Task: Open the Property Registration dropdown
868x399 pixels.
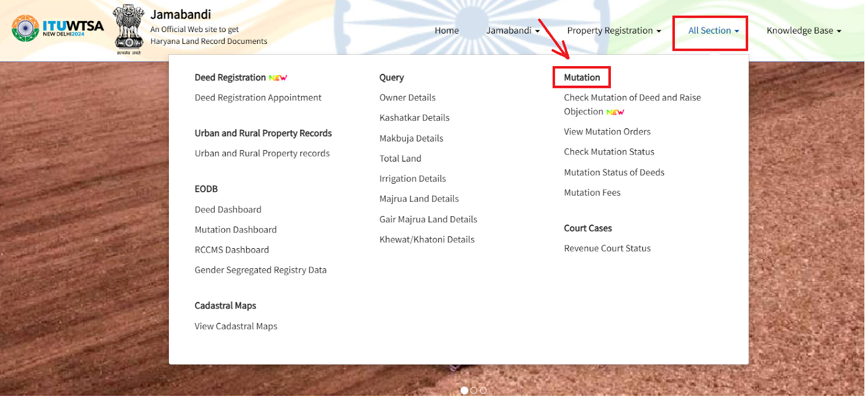Action: [x=614, y=31]
